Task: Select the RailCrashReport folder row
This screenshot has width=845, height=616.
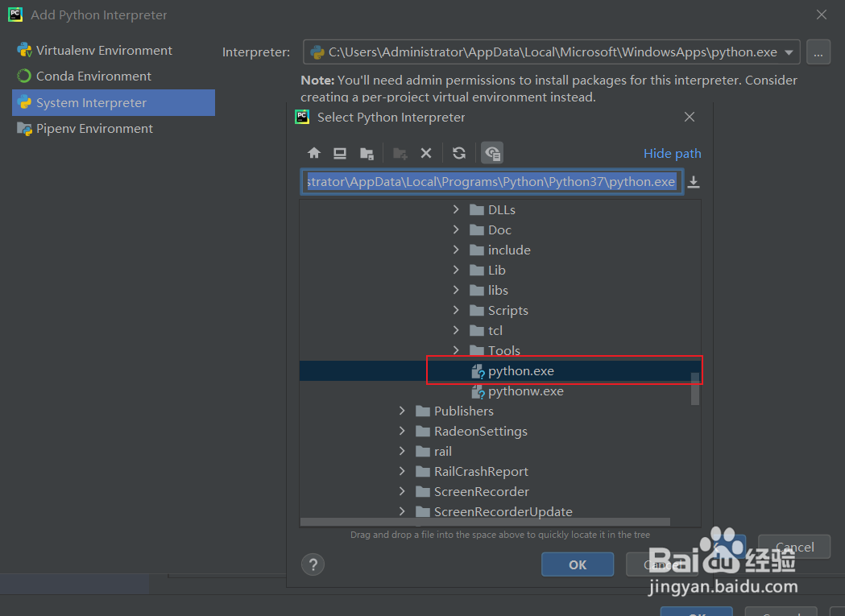Action: tap(500, 472)
